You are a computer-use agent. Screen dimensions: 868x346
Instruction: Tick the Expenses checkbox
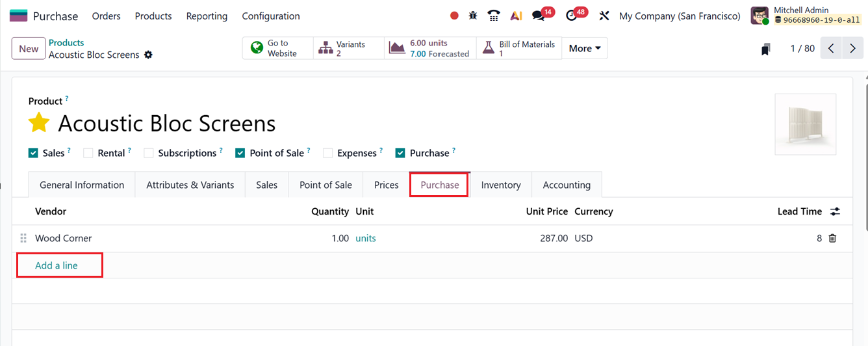(328, 153)
